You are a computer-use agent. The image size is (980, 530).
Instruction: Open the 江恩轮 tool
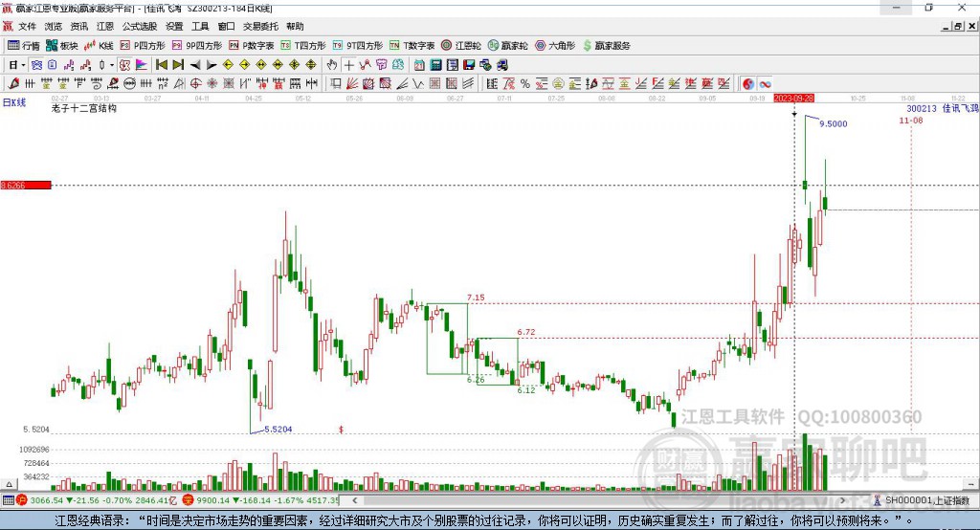(461, 46)
